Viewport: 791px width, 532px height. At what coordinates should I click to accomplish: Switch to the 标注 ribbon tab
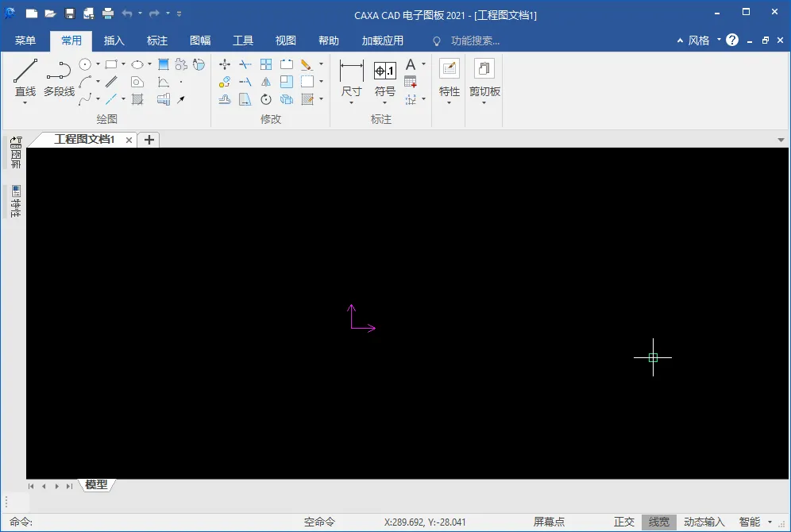(x=157, y=40)
